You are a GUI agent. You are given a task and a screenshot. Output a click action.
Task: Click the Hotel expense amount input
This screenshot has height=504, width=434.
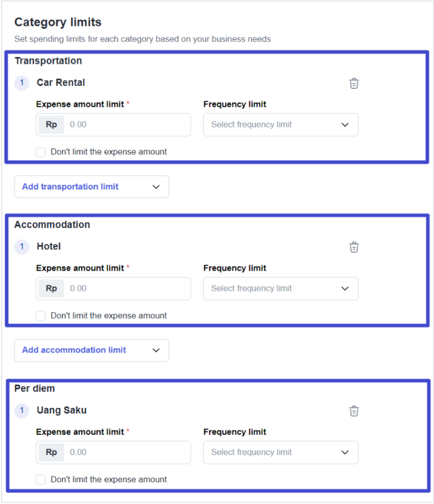pyautogui.click(x=127, y=289)
